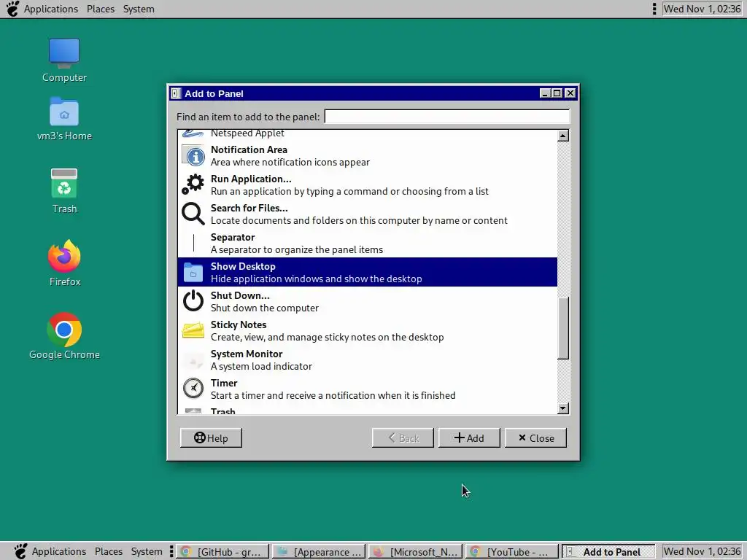Switch to Microsoft_N taskbar window

coord(415,551)
